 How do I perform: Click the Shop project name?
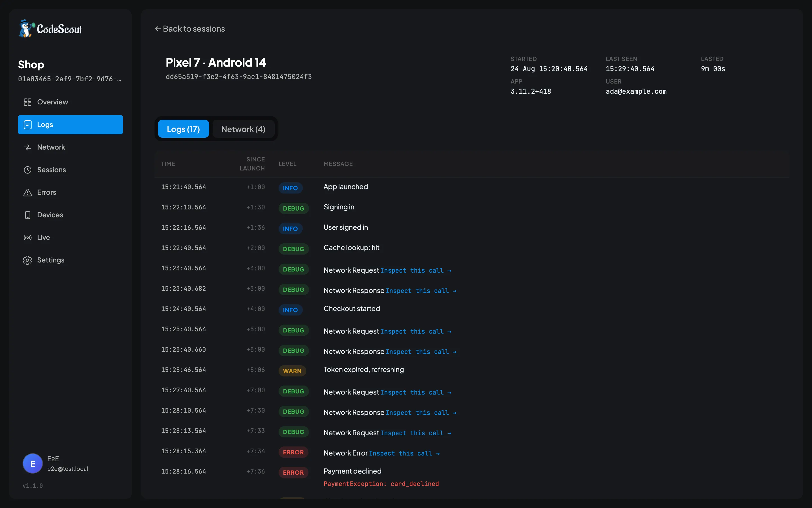(x=31, y=65)
